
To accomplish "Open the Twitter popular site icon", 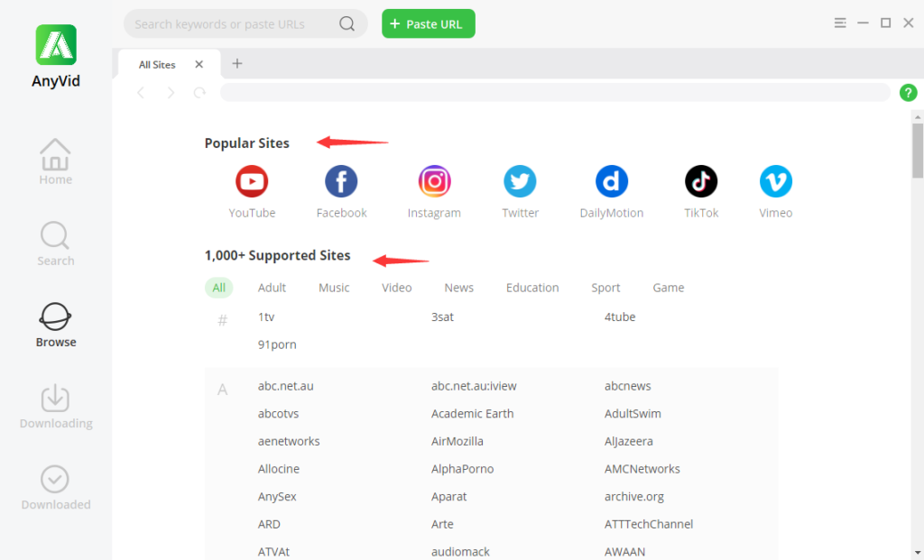I will pyautogui.click(x=520, y=181).
